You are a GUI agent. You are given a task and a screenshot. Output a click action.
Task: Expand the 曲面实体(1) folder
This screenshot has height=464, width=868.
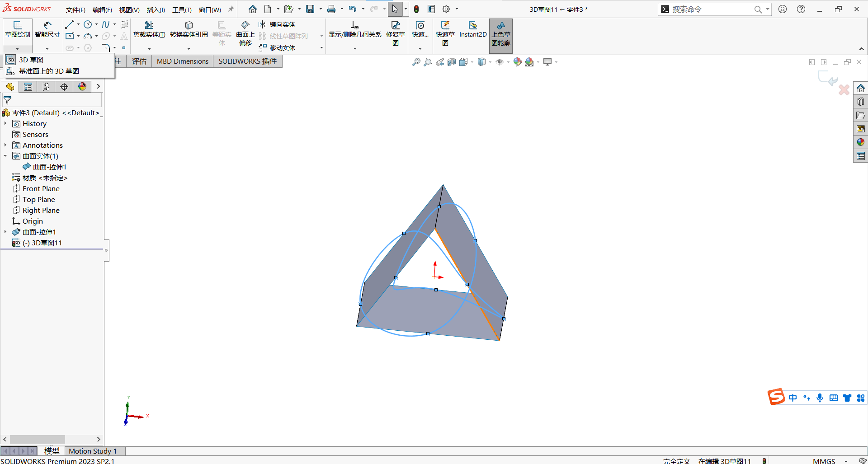tap(5, 156)
